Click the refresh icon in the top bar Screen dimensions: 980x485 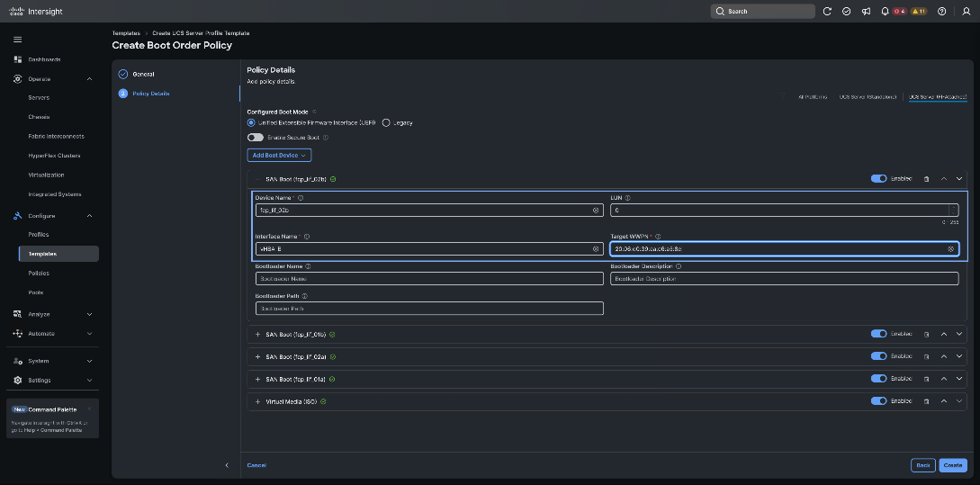point(827,12)
